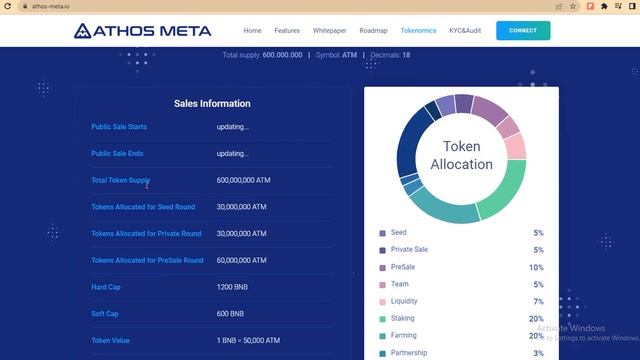Open the media control playlist icon
This screenshot has width=640, height=360.
[x=618, y=6]
